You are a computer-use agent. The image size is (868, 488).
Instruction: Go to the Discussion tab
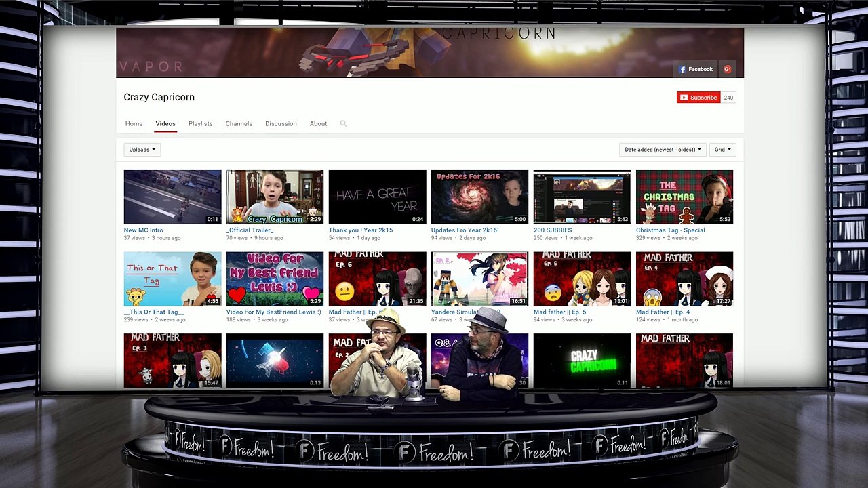click(281, 124)
